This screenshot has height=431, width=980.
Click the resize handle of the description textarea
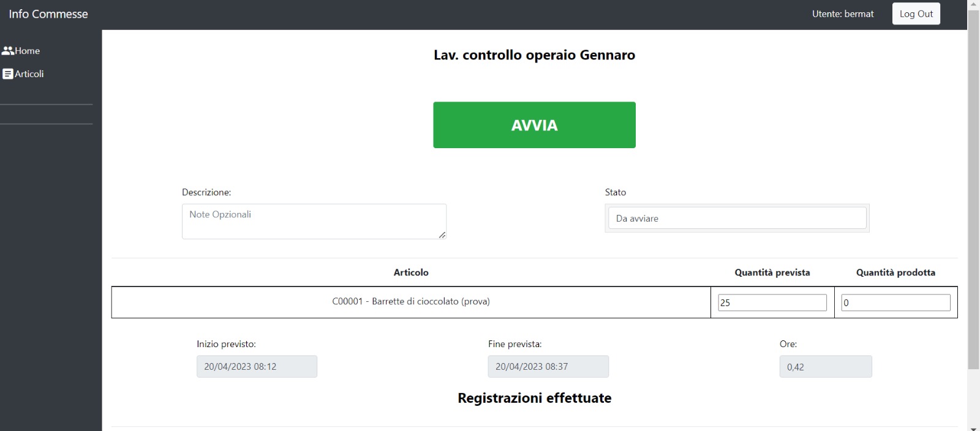tap(442, 235)
